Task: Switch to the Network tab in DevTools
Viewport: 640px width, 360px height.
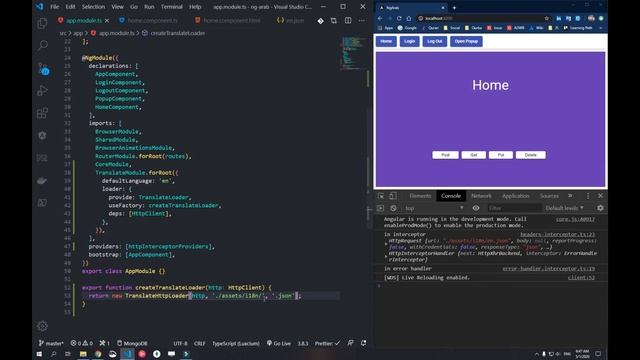Action: (481, 196)
